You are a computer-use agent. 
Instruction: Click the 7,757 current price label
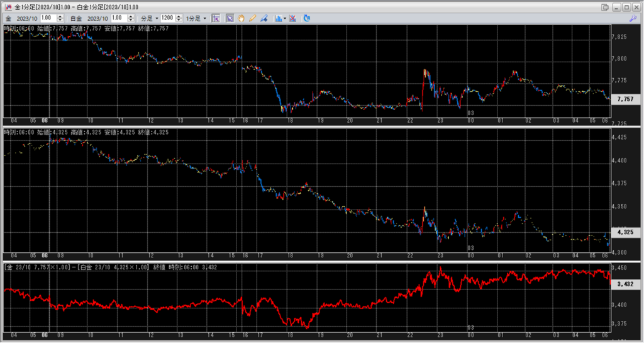(x=625, y=99)
